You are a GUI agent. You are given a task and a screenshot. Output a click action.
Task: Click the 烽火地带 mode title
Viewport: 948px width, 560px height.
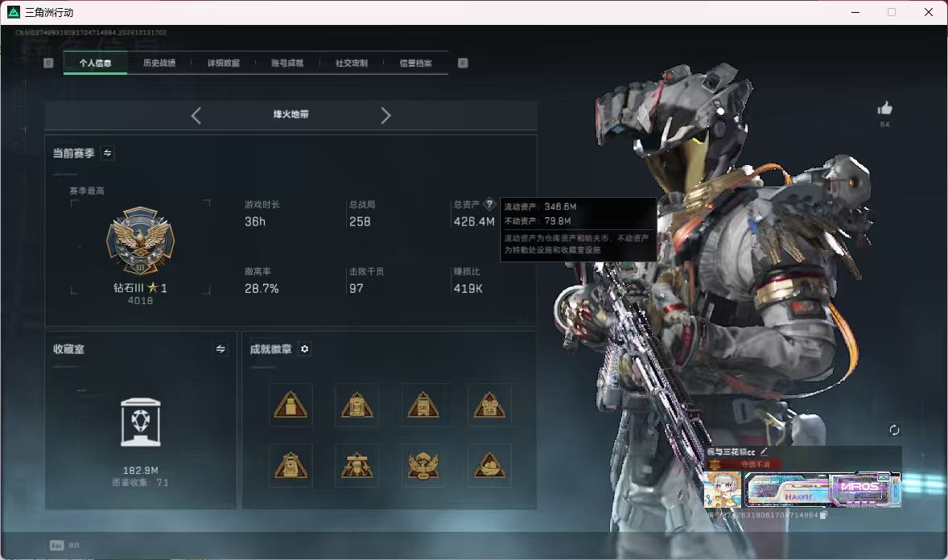pos(291,114)
